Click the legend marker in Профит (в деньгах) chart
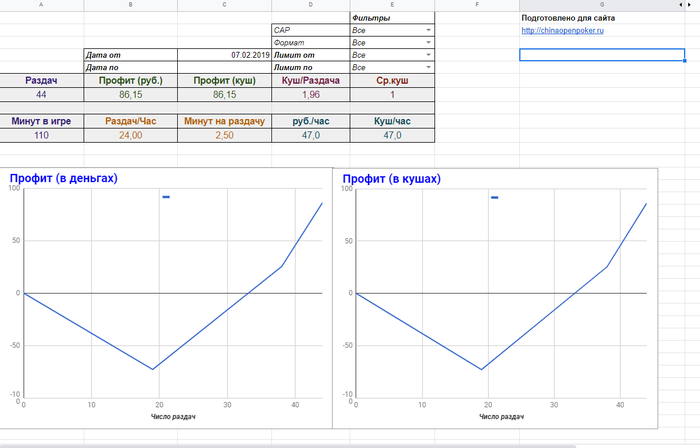This screenshot has width=700, height=448. (166, 197)
